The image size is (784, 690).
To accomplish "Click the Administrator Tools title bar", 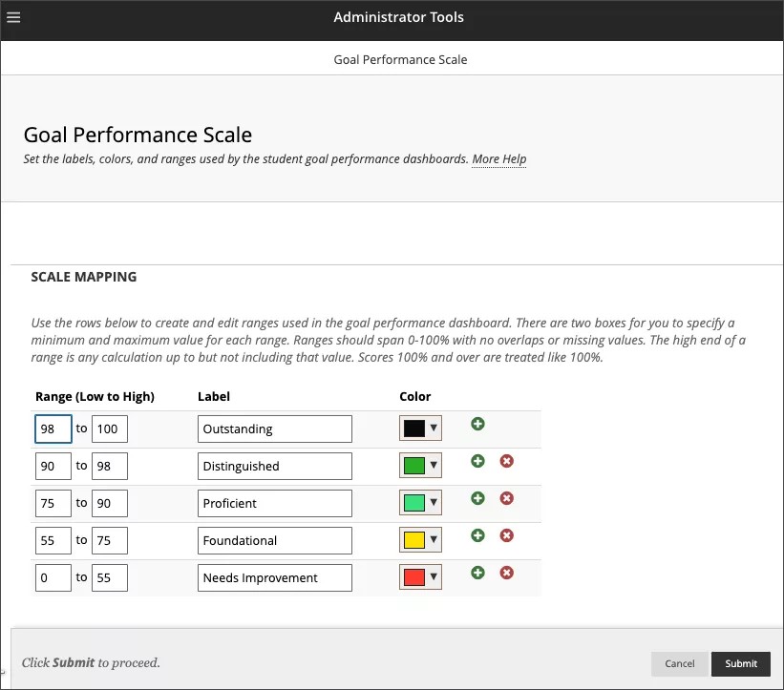I will (398, 16).
